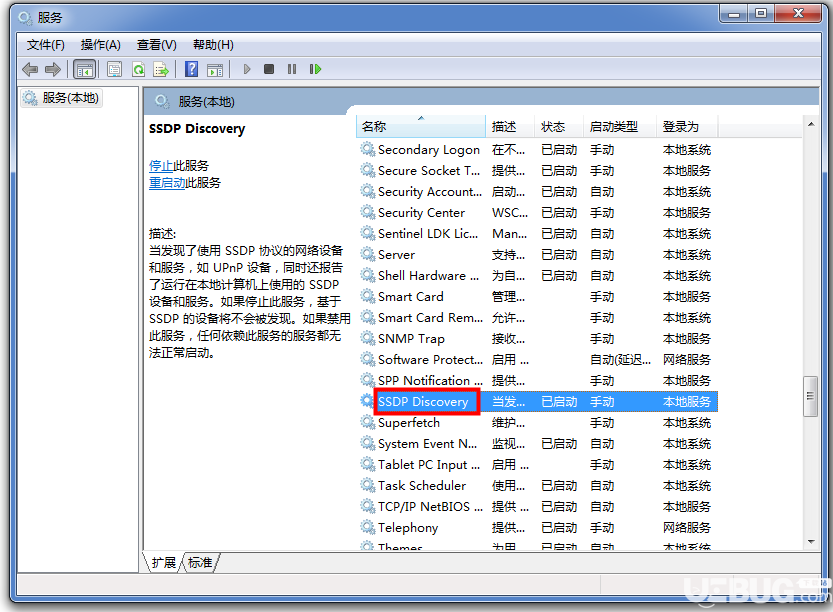Screen dimensions: 833x612
Task: Select the Software Protect... service row
Action: [x=537, y=360]
